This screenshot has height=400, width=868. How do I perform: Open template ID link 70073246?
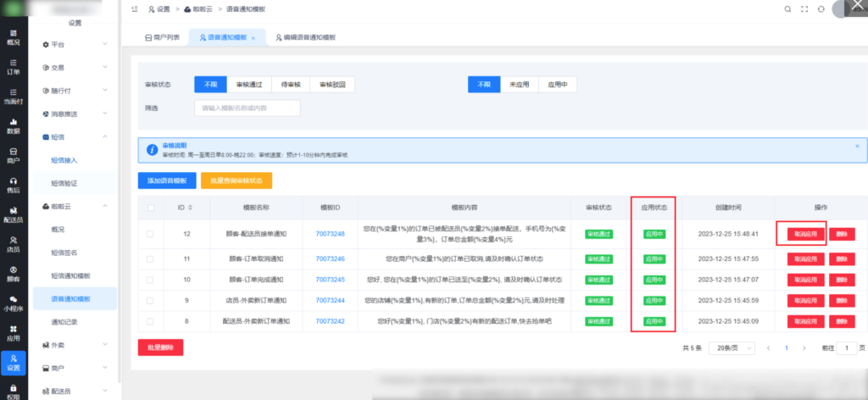(330, 258)
